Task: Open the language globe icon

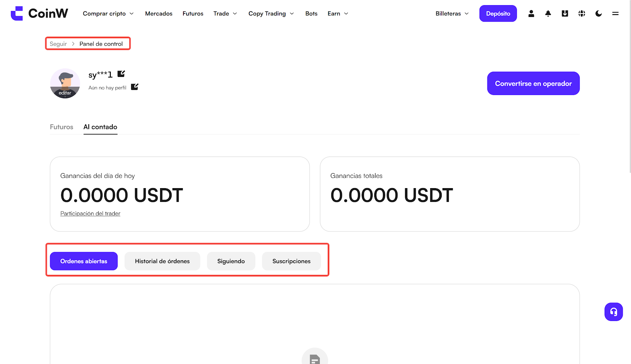Action: [x=582, y=13]
